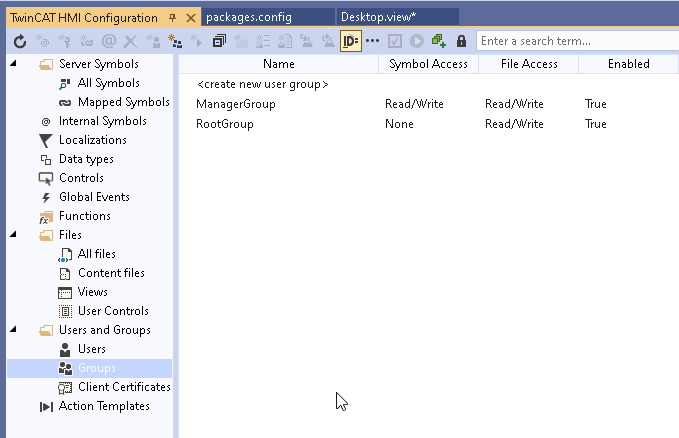Click the new play action icon

click(197, 42)
